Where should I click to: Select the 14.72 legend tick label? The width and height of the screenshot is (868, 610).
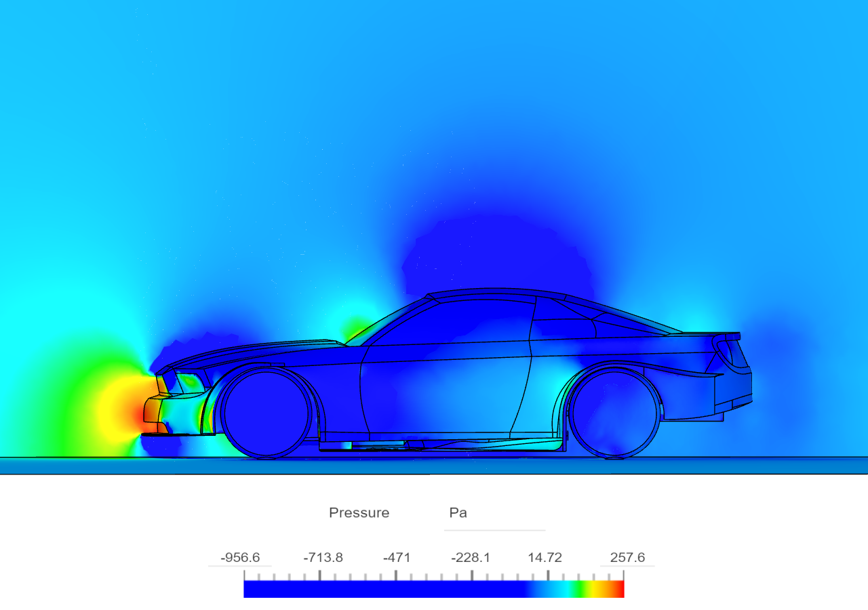click(545, 558)
